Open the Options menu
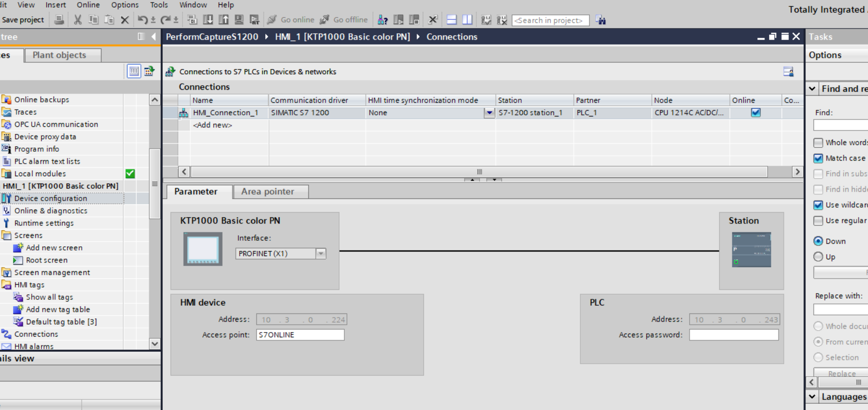The image size is (868, 410). (x=125, y=5)
